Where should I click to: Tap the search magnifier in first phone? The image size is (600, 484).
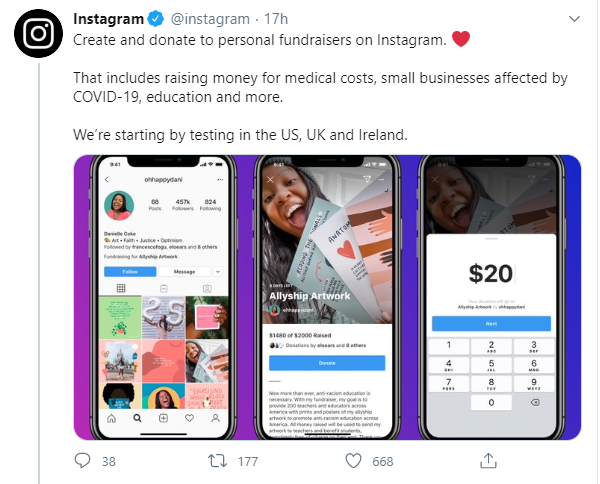pyautogui.click(x=137, y=418)
